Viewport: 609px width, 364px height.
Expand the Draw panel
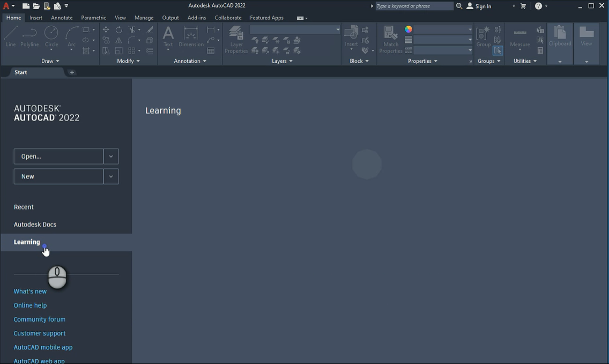(50, 61)
